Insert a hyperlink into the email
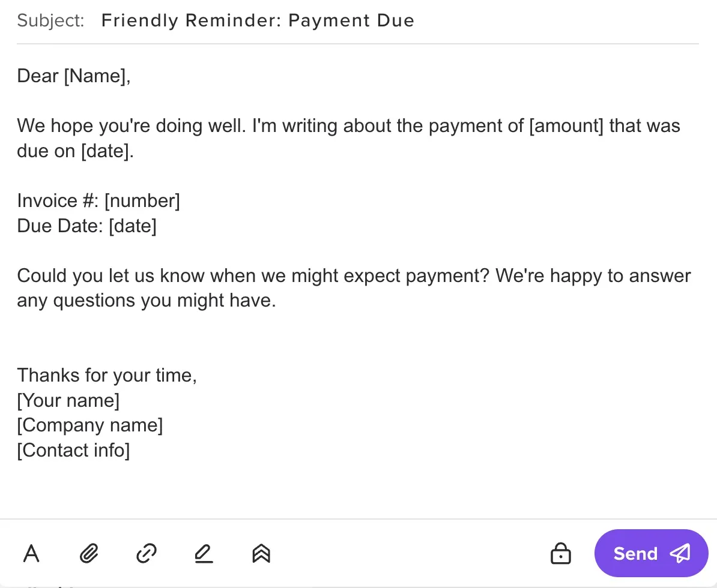This screenshot has height=588, width=717. tap(146, 553)
